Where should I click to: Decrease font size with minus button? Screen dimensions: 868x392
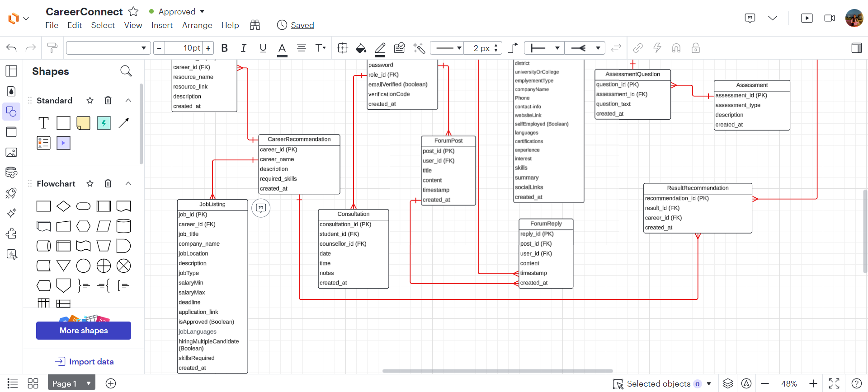coord(159,48)
